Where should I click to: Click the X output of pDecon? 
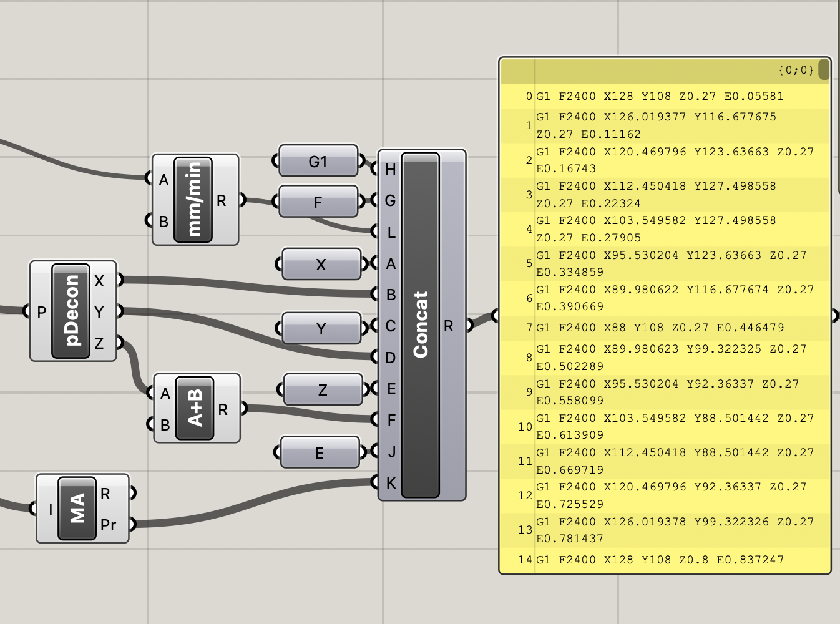[99, 281]
